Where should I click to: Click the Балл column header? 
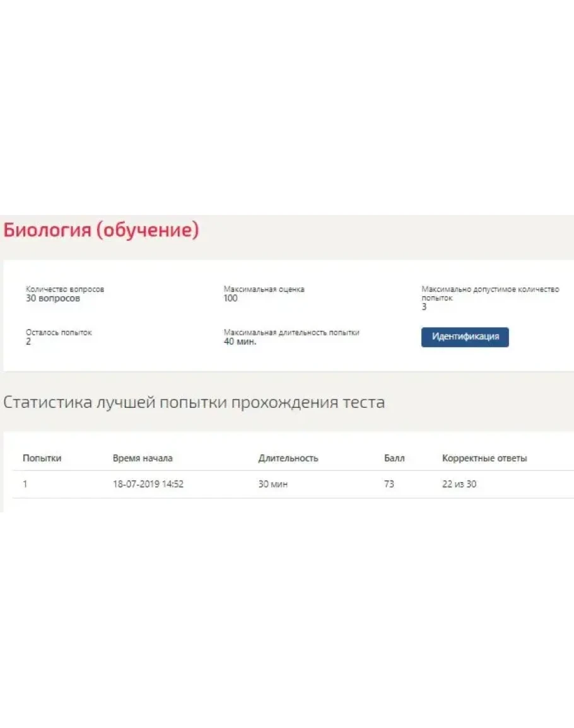(394, 458)
